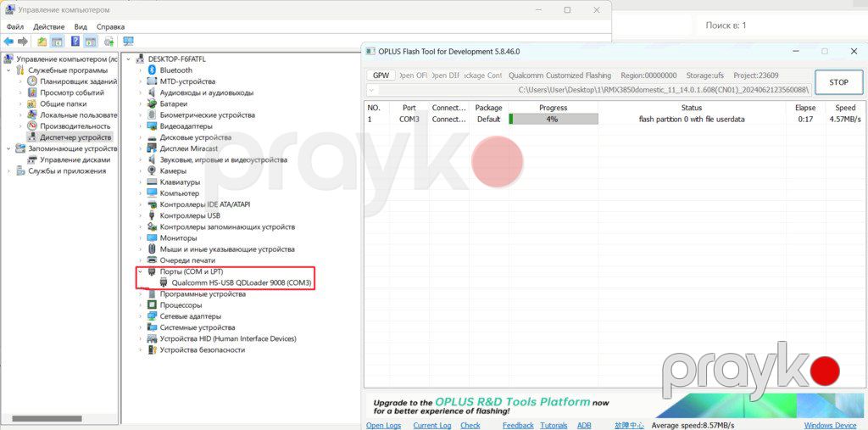Expand the MTD-устройства category
The height and width of the screenshot is (430, 868).
point(140,81)
